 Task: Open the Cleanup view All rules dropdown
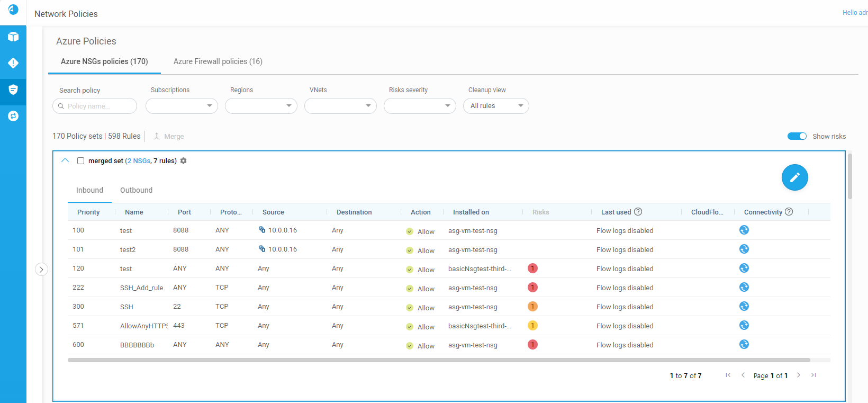point(496,106)
